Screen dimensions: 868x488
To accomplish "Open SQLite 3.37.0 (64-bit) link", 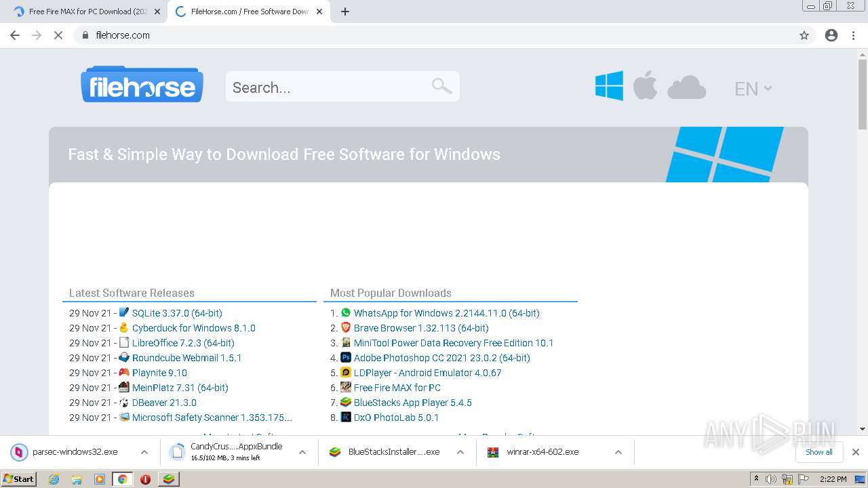I will [177, 313].
